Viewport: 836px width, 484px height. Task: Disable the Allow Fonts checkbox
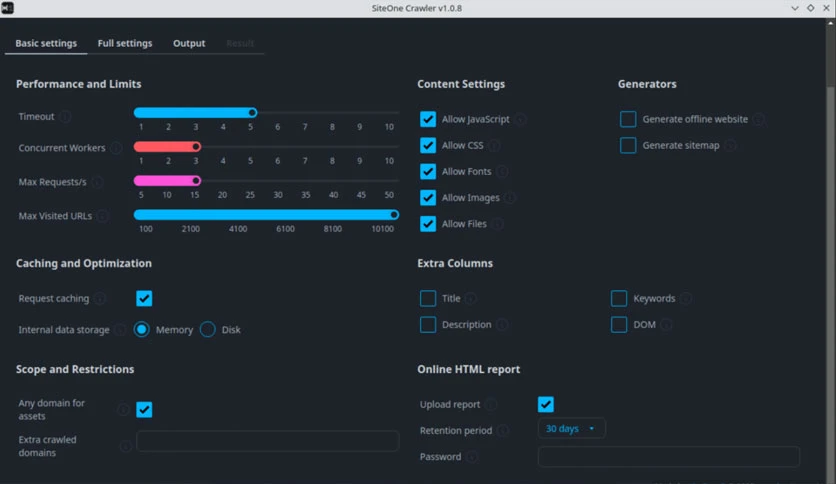tap(428, 171)
